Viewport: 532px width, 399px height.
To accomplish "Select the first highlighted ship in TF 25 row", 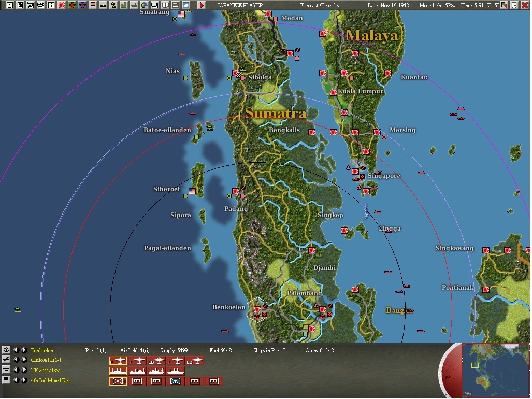I will (x=118, y=371).
